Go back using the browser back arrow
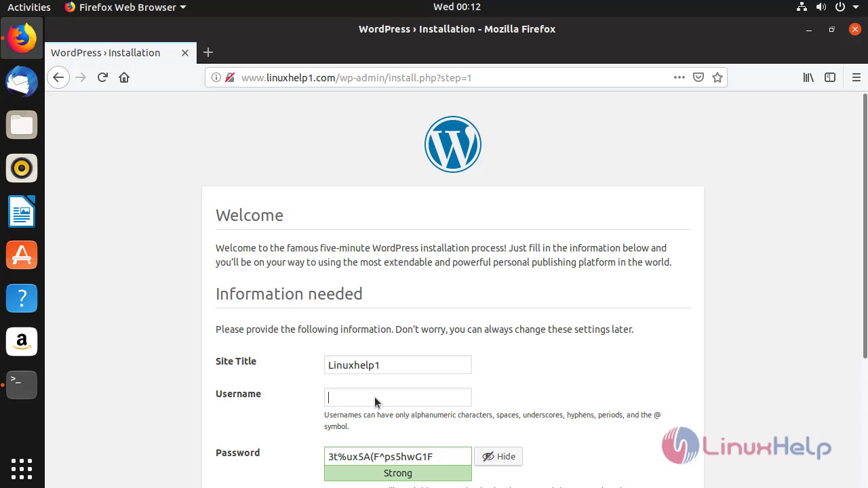Screen dimensions: 868x488 click(58, 77)
